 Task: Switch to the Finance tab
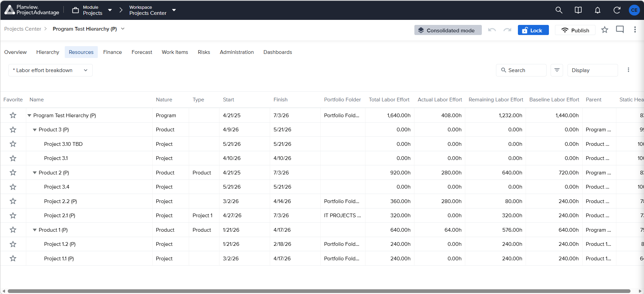click(112, 52)
